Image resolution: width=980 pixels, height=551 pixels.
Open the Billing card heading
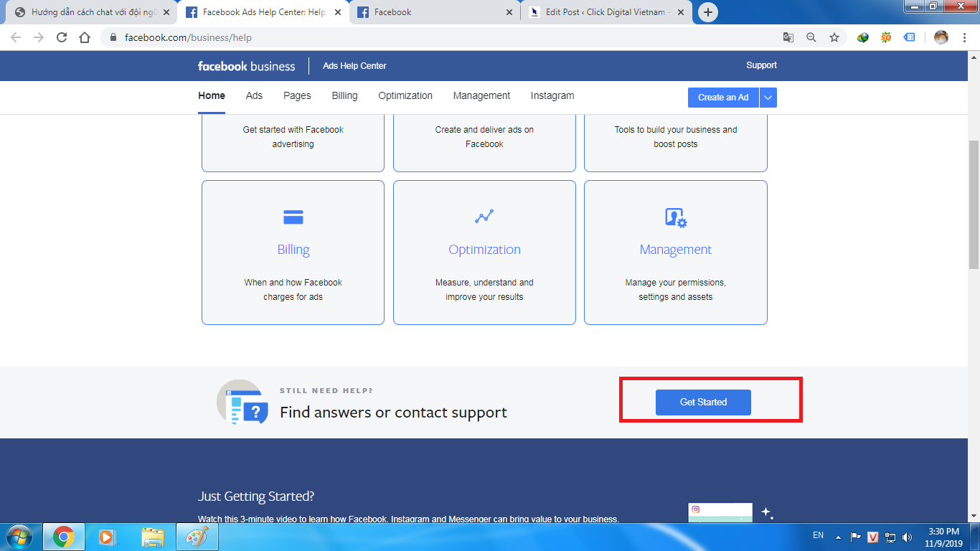click(293, 250)
